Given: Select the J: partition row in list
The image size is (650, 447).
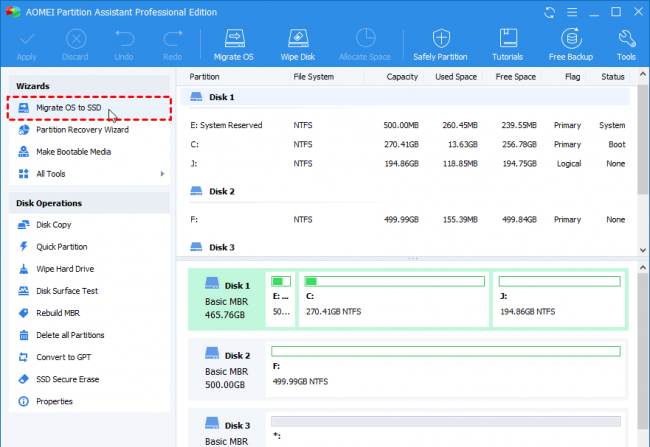Looking at the screenshot, I should [x=405, y=163].
